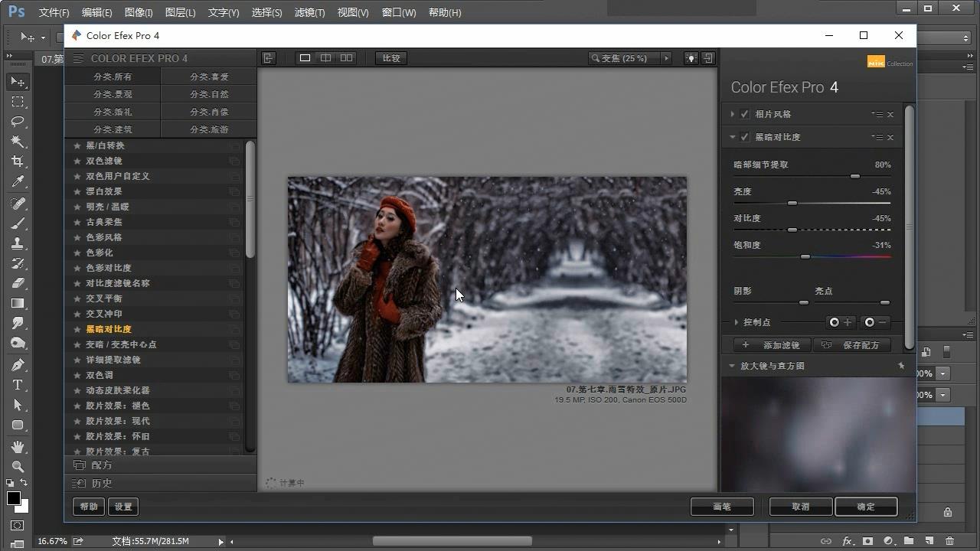980x551 pixels.
Task: Click the hide left panel icon
Action: (x=268, y=58)
